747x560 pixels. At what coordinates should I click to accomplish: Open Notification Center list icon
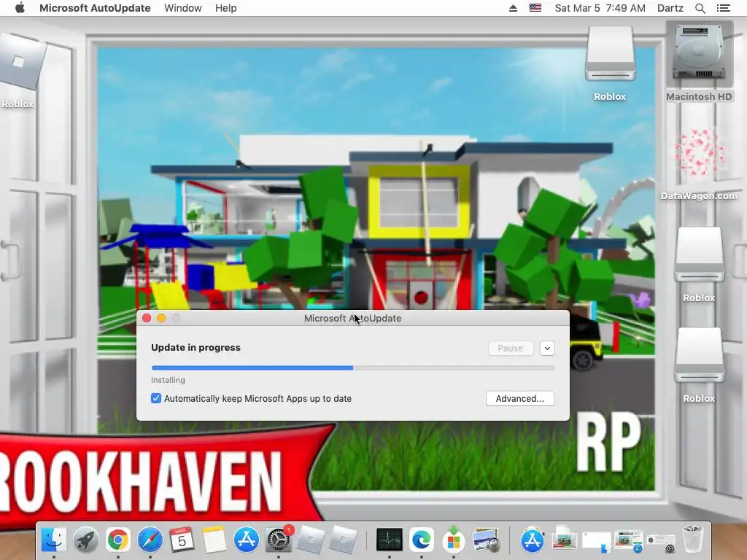723,8
